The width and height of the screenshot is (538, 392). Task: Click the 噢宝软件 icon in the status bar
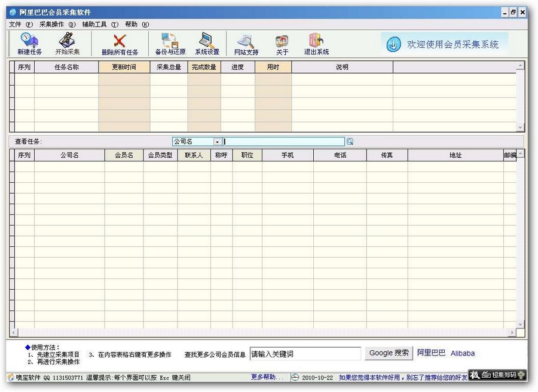coord(11,377)
